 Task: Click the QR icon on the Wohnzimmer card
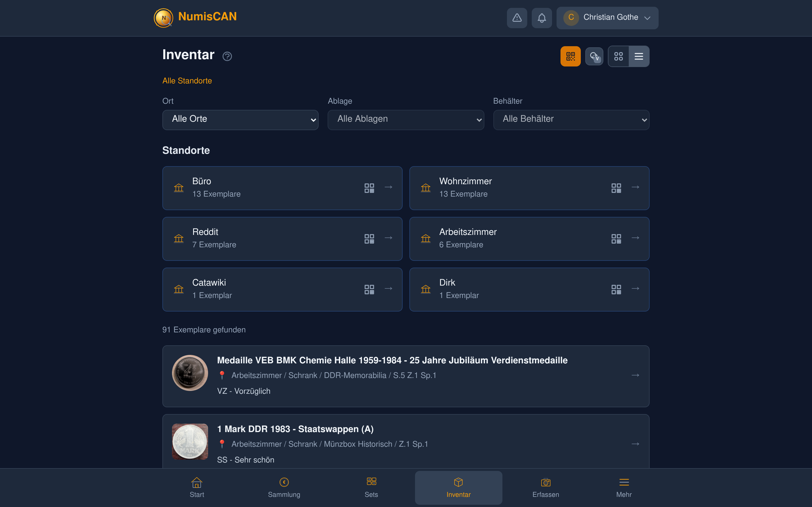616,188
